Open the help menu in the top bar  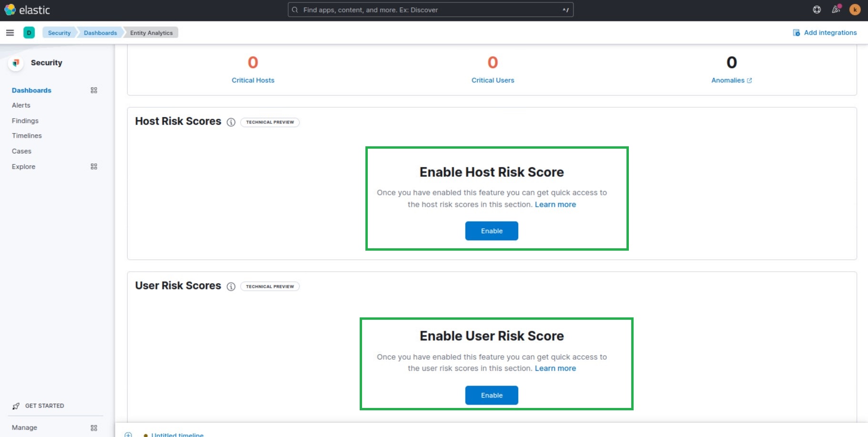click(x=817, y=10)
